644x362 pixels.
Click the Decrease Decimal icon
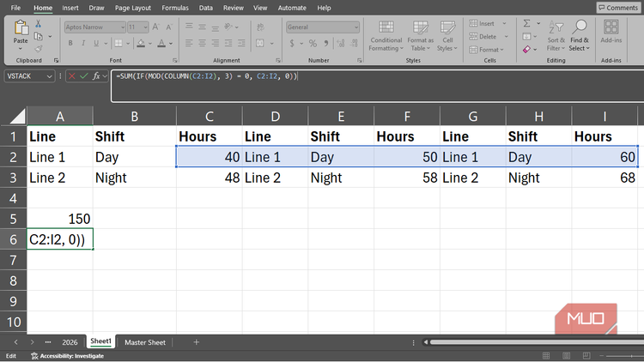click(355, 43)
